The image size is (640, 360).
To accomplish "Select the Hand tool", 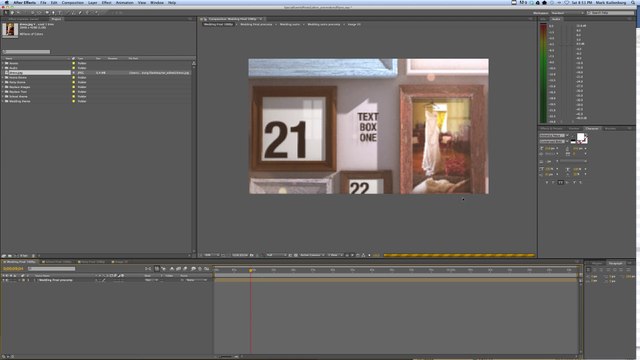I will tap(12, 13).
